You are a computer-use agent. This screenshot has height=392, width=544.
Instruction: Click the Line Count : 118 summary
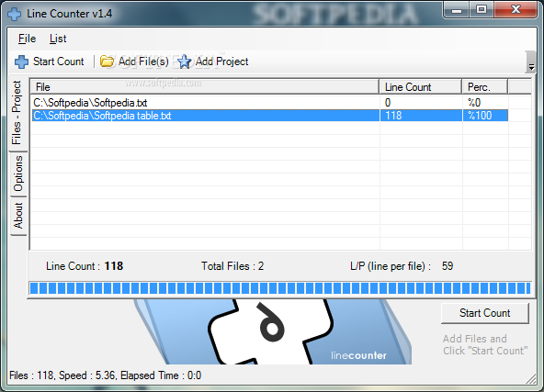pyautogui.click(x=85, y=266)
